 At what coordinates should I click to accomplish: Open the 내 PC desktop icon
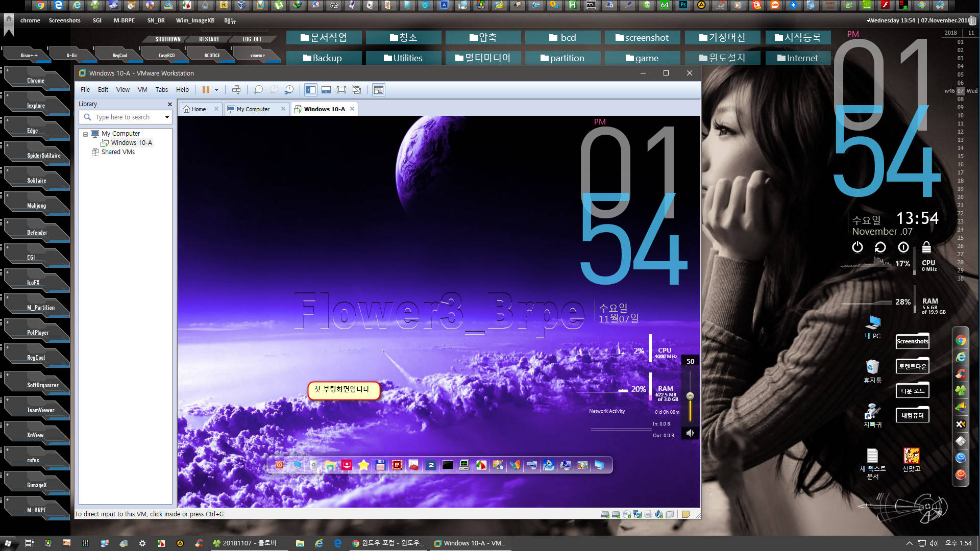[872, 327]
